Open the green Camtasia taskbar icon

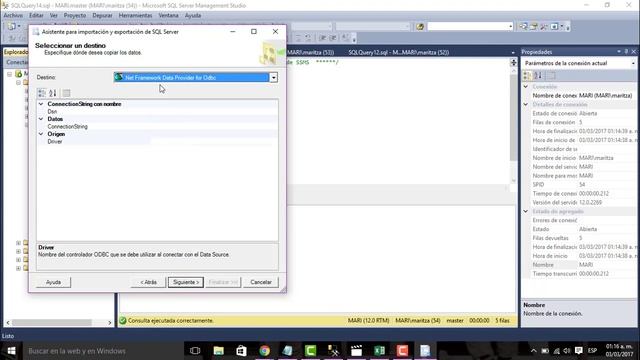pyautogui.click(x=310, y=351)
